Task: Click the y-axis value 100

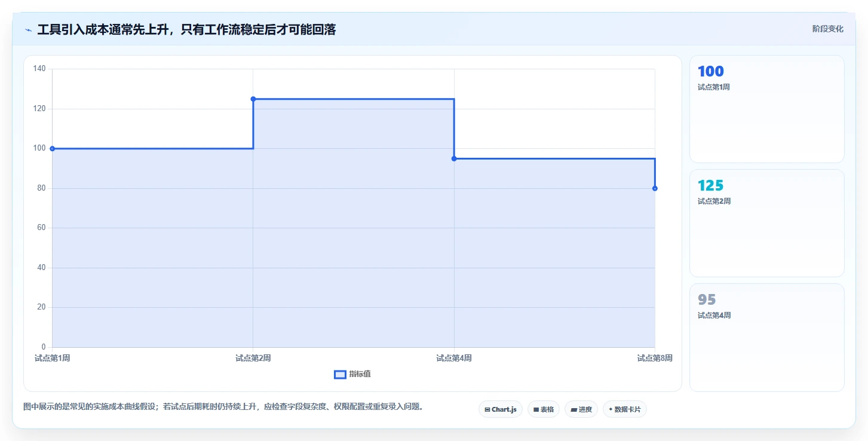Action: (x=39, y=148)
